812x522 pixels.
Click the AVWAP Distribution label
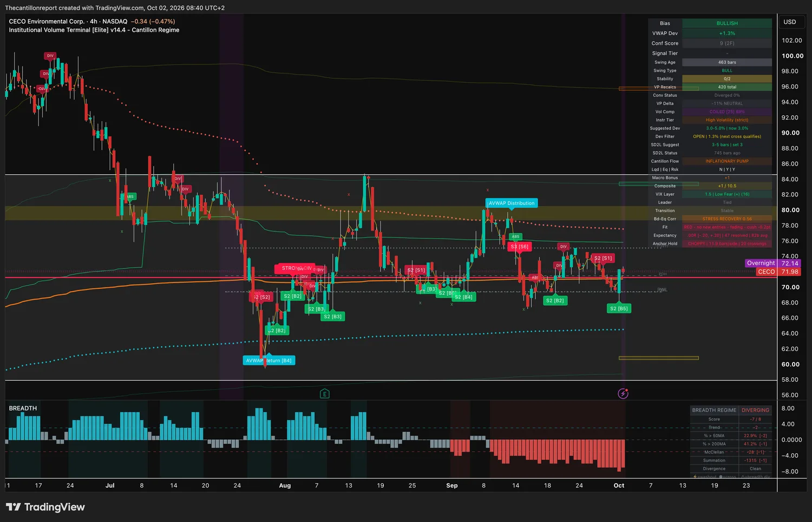click(512, 203)
